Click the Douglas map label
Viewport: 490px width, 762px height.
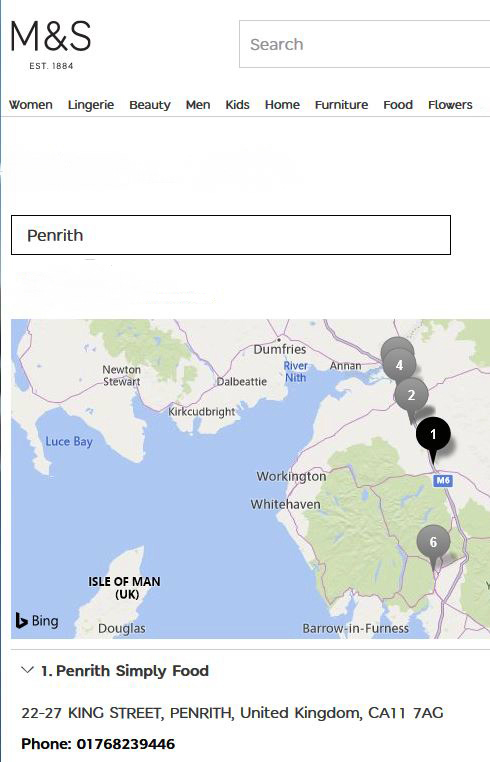122,628
